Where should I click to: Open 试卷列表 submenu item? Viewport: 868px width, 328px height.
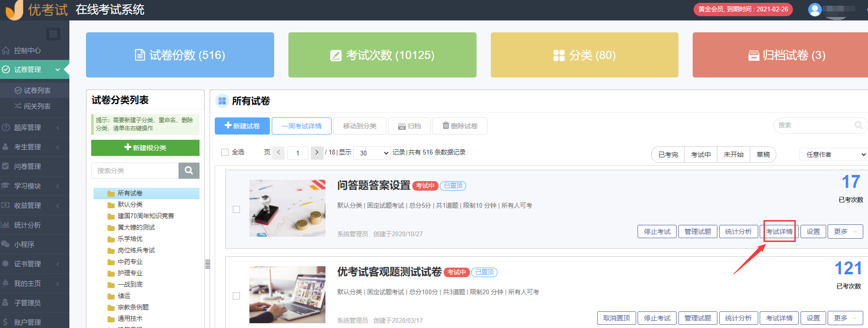pyautogui.click(x=35, y=90)
